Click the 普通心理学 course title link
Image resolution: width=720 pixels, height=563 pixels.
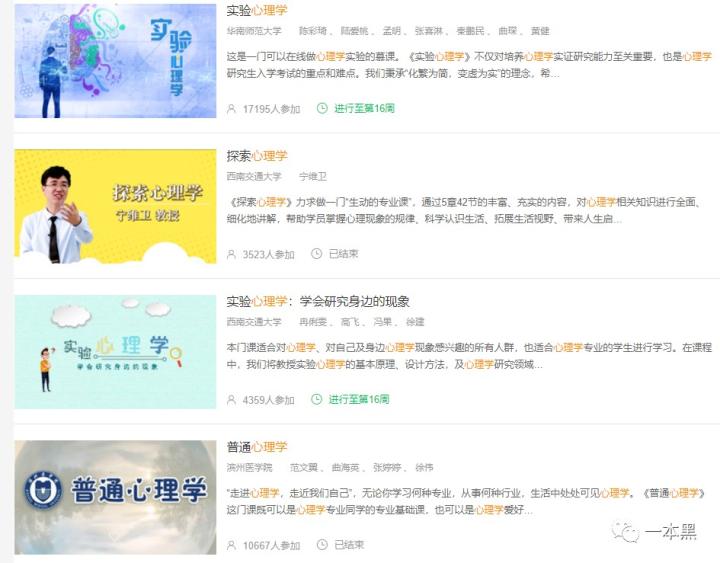coord(257,447)
